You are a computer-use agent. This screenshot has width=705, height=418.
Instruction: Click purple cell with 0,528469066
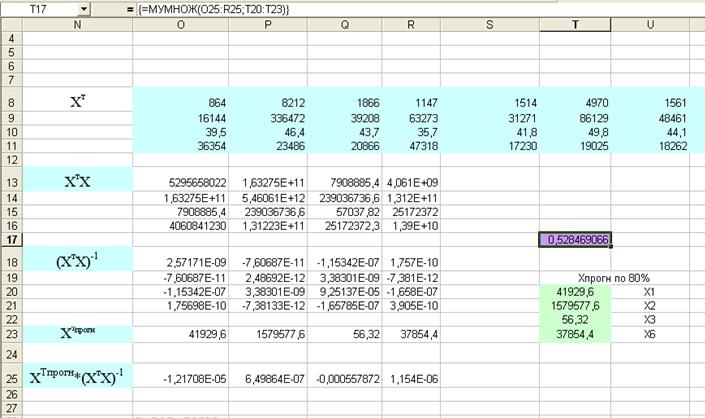click(575, 240)
